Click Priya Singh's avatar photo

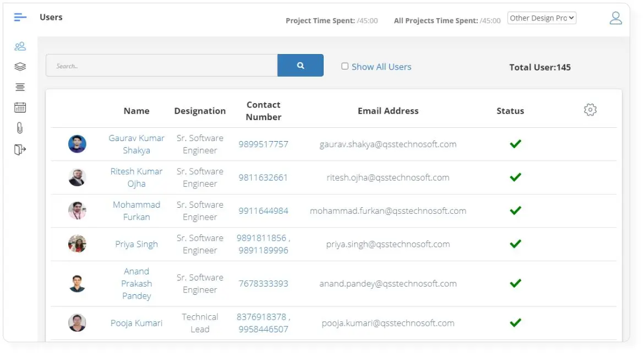pos(77,244)
